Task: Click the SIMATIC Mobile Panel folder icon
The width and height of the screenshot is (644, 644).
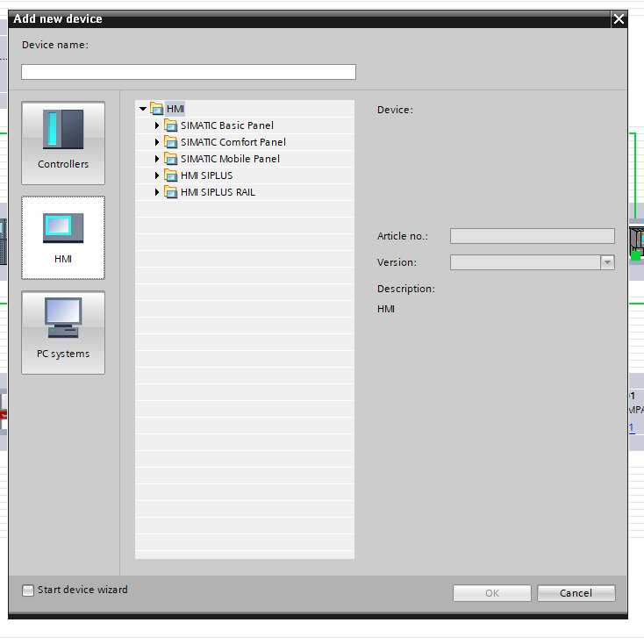Action: point(170,159)
